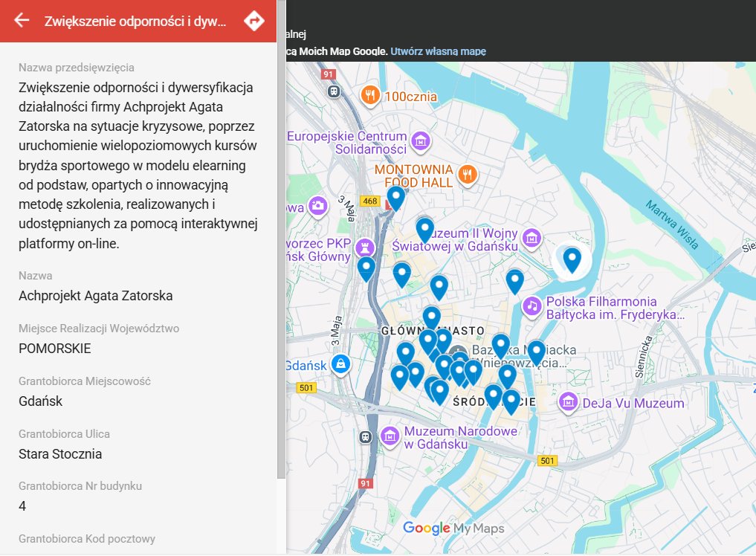This screenshot has width=756, height=556.
Task: Select the DeJa Vu Muzeum icon
Action: (568, 401)
